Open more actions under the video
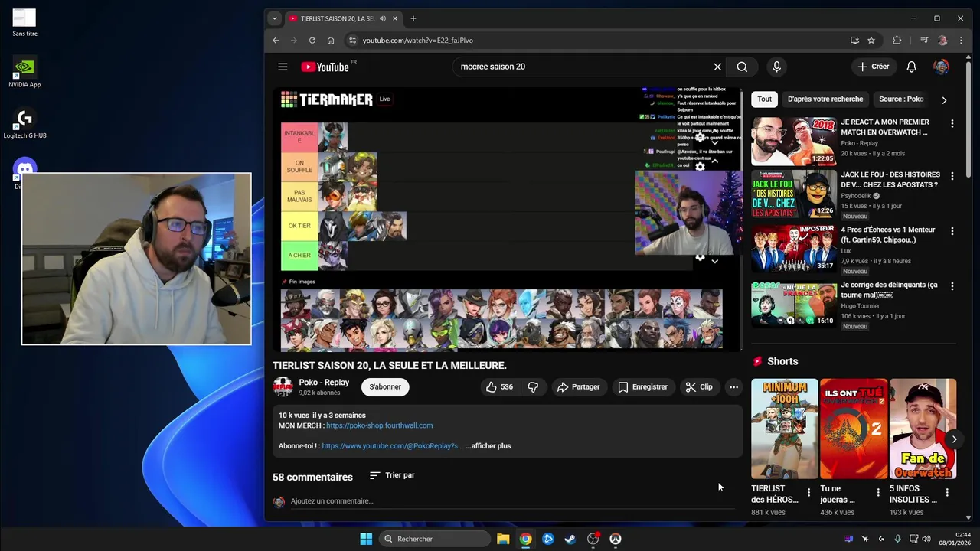 (733, 387)
